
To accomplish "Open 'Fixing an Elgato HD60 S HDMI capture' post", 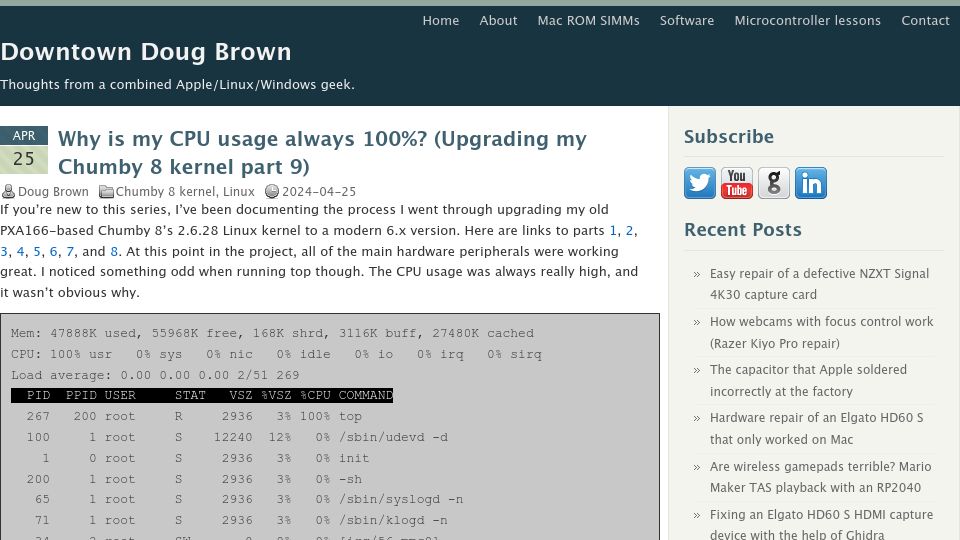I will tap(822, 525).
